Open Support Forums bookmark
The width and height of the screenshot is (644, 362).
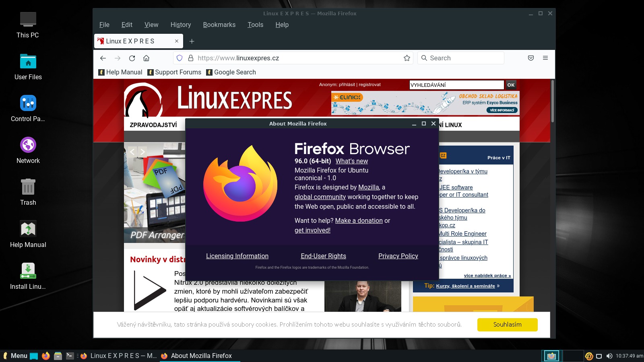coord(174,72)
